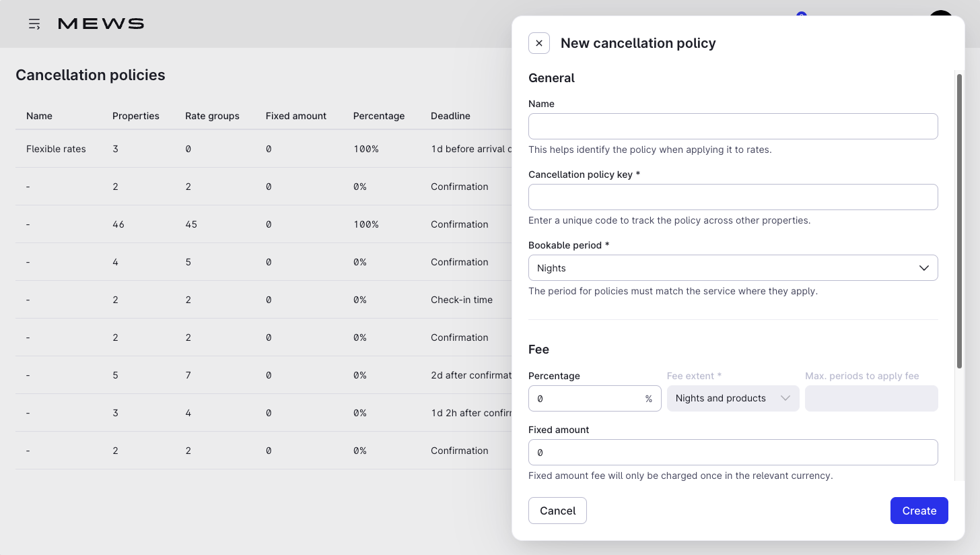Sort by the Name column header
980x555 pixels.
pyautogui.click(x=39, y=116)
